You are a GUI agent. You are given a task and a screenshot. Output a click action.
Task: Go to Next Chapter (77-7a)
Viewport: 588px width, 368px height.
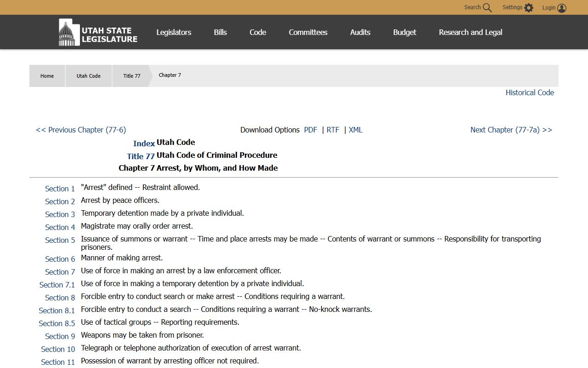[x=511, y=130]
